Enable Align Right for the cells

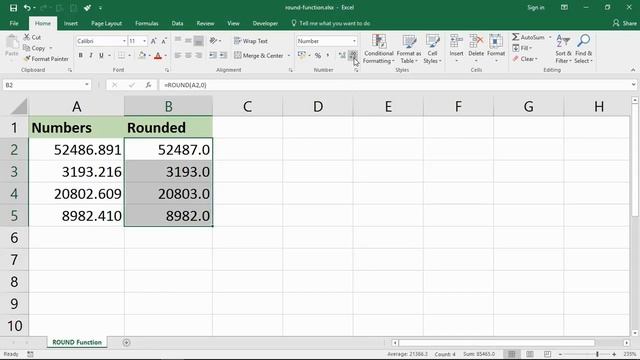coord(198,55)
